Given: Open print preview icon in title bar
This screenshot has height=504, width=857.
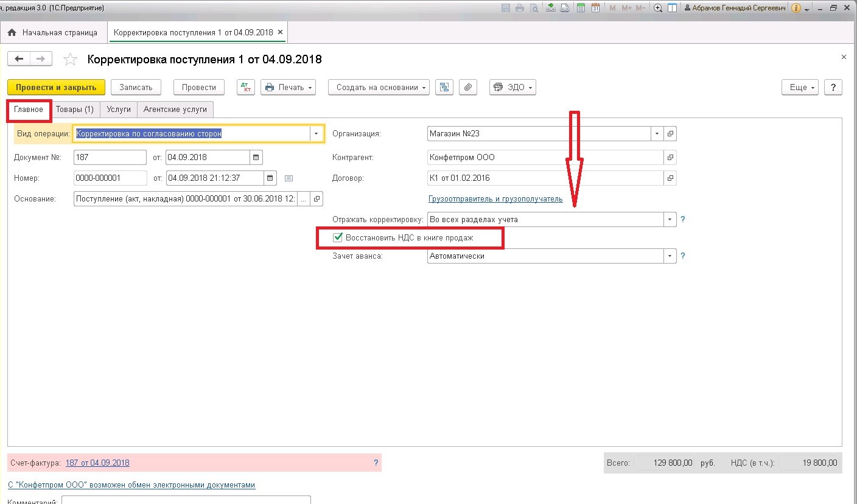Looking at the screenshot, I should pyautogui.click(x=534, y=9).
